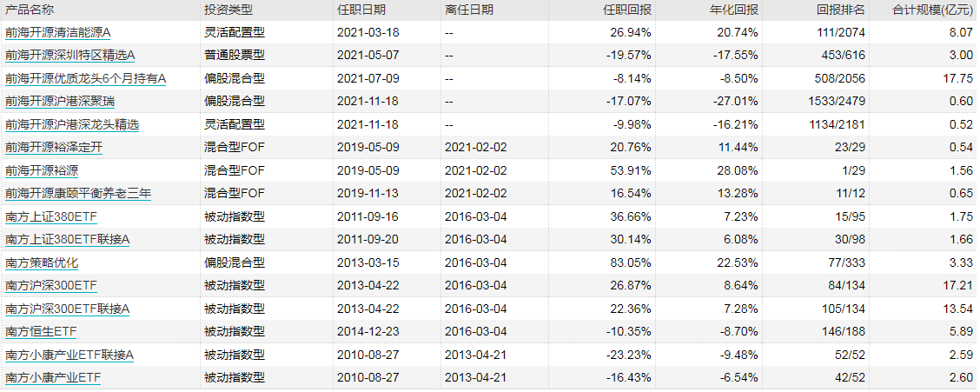Open the 前海开源清洁能源A fund link
Viewport: 980px width, 392px height.
pos(58,32)
